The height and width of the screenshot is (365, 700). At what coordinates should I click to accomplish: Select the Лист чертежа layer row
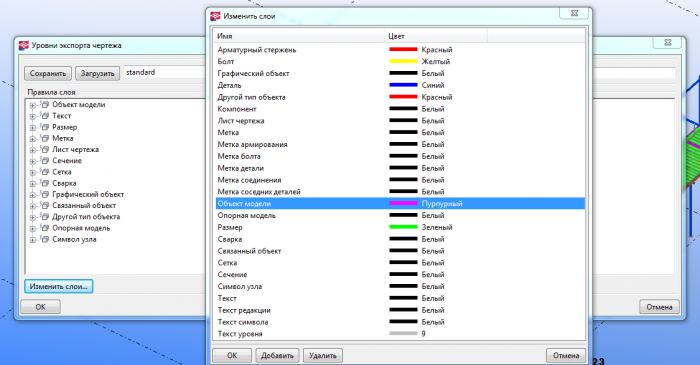400,120
